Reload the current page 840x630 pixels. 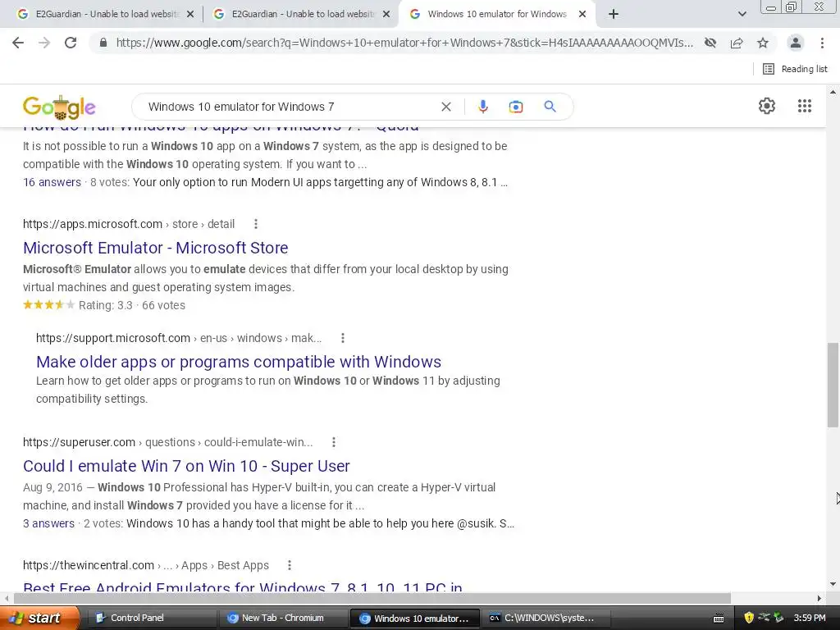[x=71, y=43]
